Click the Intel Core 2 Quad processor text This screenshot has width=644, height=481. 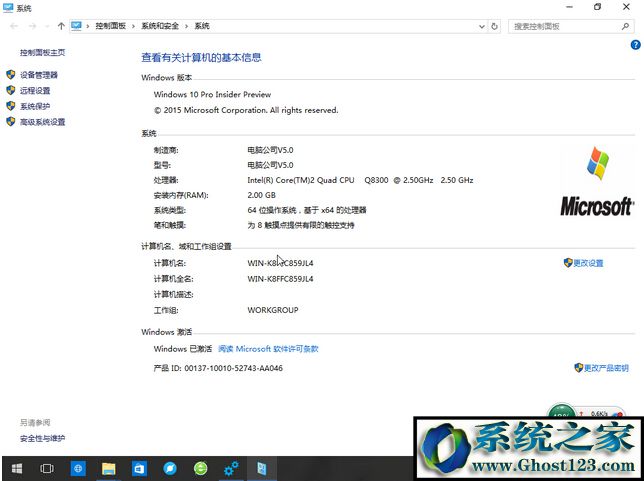click(360, 180)
